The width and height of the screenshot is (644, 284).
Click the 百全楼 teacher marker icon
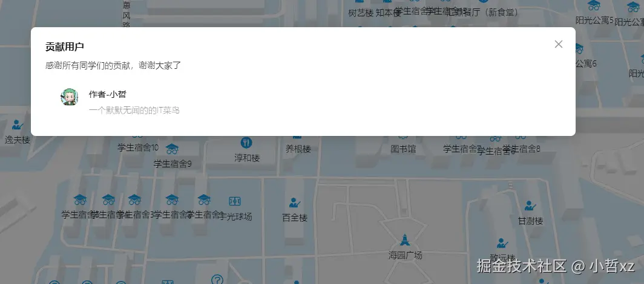pyautogui.click(x=295, y=202)
